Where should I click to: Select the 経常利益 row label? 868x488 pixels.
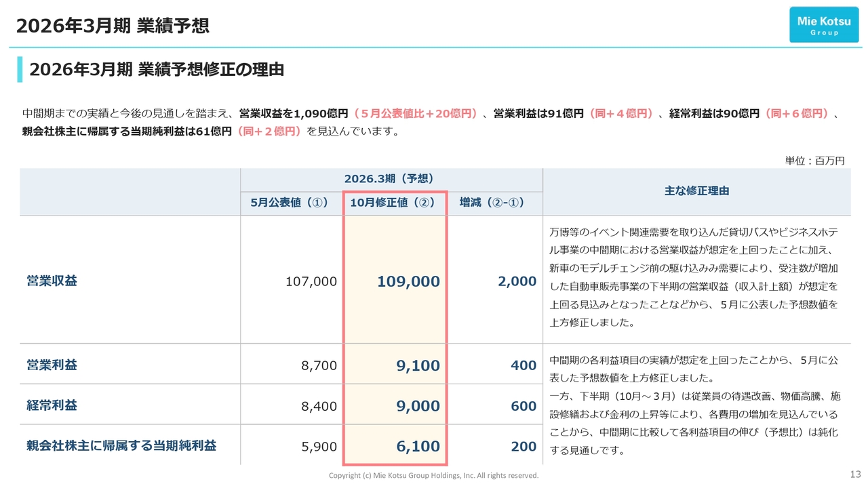pos(52,405)
